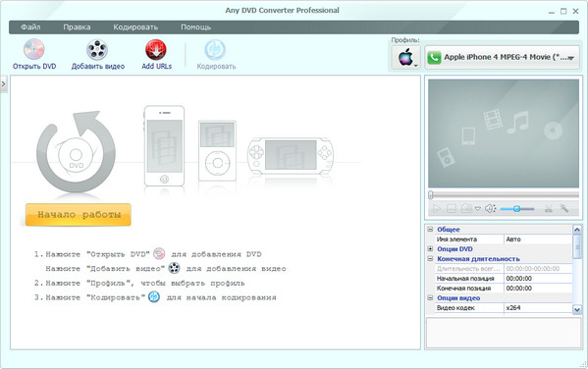Click the scissors clip icon
The image size is (588, 369).
[549, 208]
